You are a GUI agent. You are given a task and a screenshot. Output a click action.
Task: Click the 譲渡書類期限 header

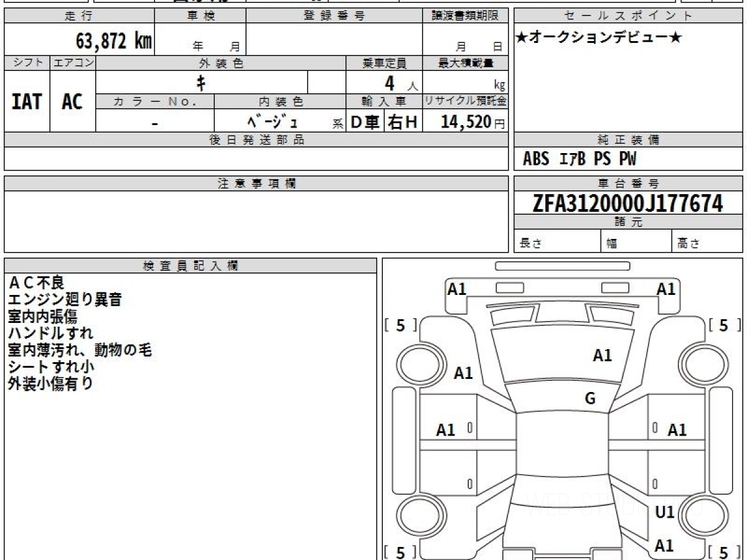[x=465, y=16]
